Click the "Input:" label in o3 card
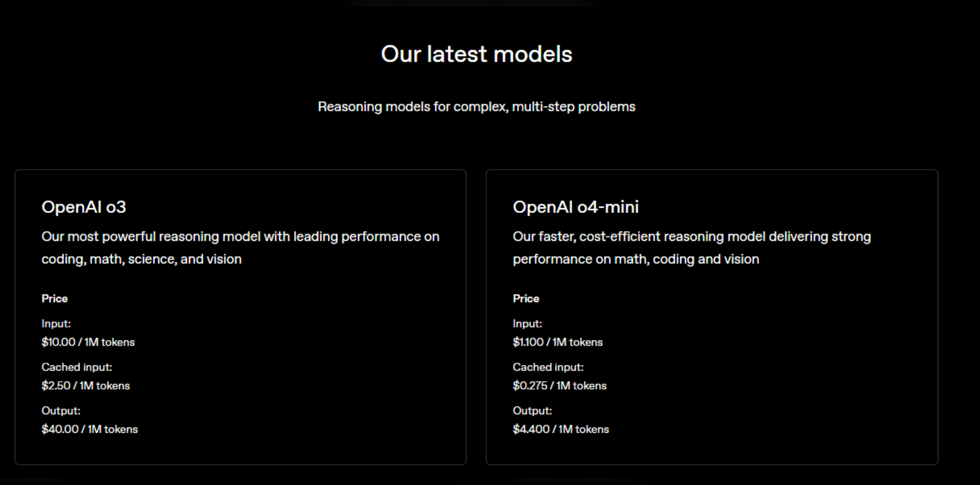Viewport: 980px width, 485px height. click(x=56, y=324)
